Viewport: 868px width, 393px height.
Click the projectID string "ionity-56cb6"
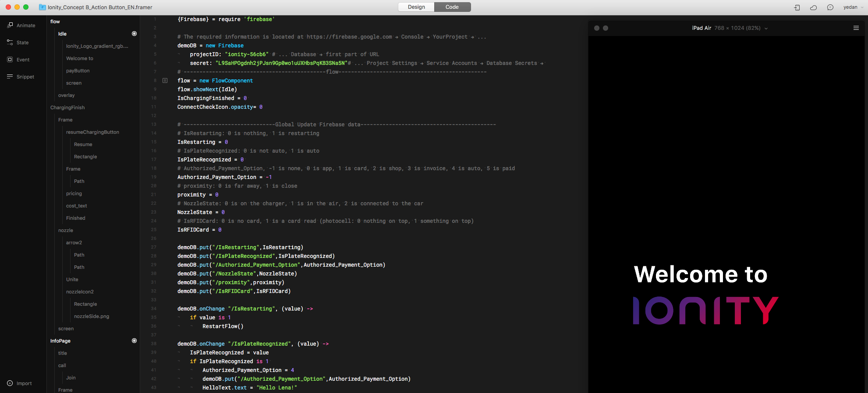247,54
